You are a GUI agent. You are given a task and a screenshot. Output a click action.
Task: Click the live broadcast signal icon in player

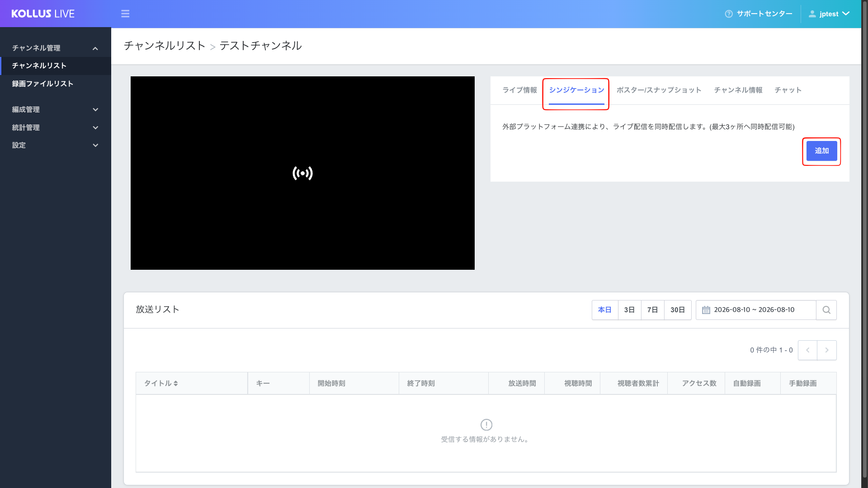302,173
